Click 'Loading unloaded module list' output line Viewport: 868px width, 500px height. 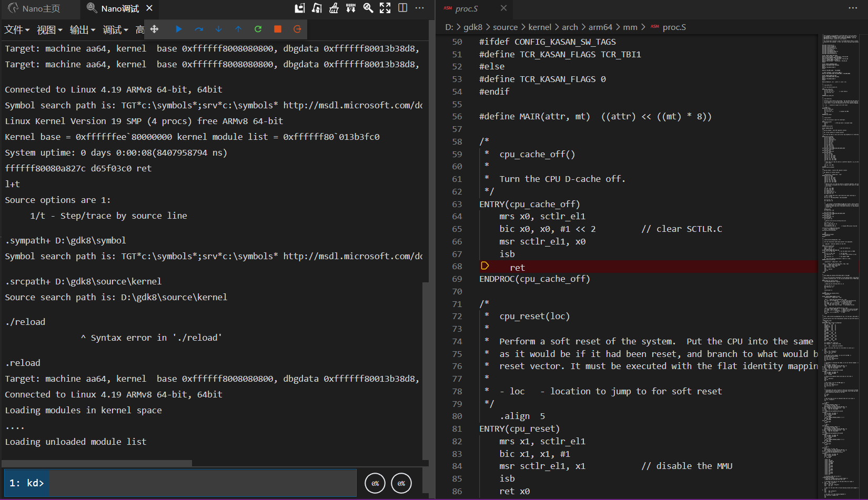coord(75,442)
